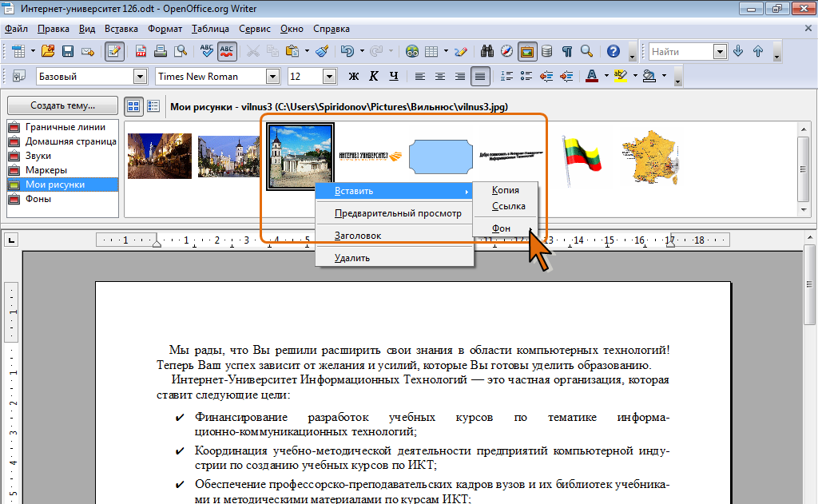
Task: Click the Navigator compass icon
Action: (x=507, y=51)
